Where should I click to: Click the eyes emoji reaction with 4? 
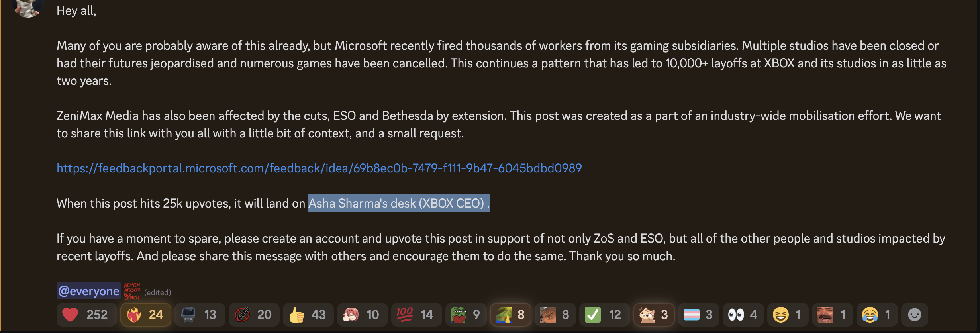tap(743, 315)
